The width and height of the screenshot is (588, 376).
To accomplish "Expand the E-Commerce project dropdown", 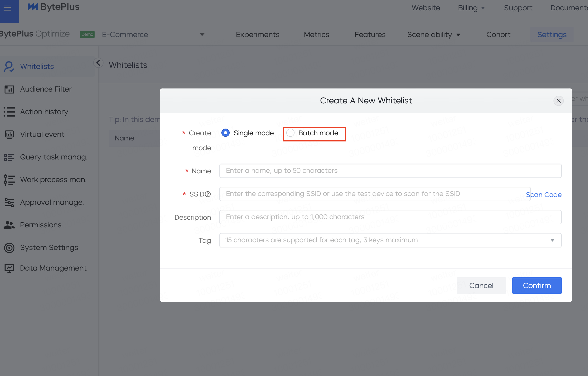I will point(202,34).
